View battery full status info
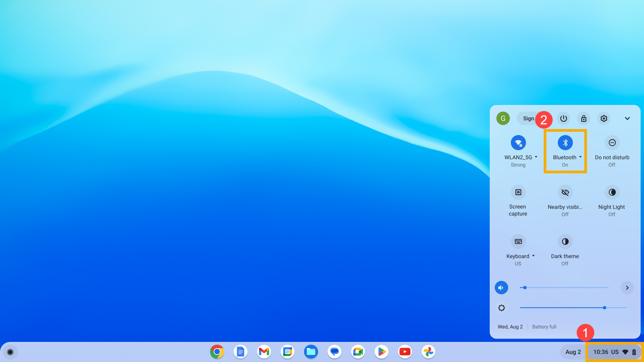The image size is (644, 362). (544, 326)
